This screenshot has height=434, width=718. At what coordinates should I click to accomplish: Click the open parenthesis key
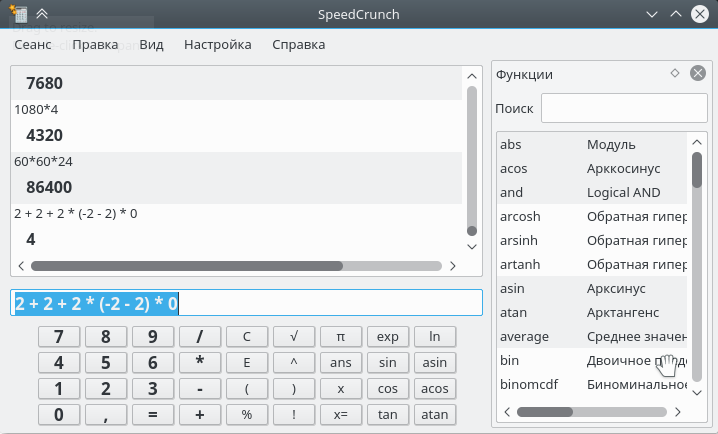tap(247, 389)
